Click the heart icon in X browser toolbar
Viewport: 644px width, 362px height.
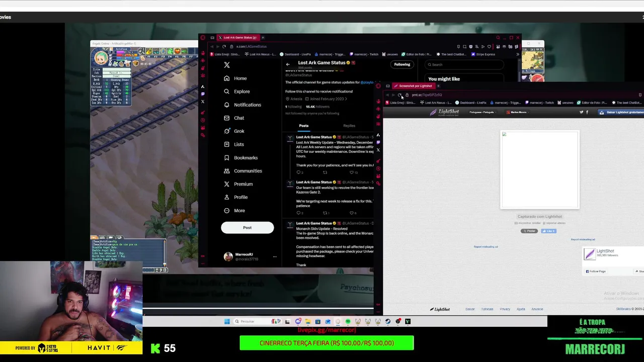point(489,46)
